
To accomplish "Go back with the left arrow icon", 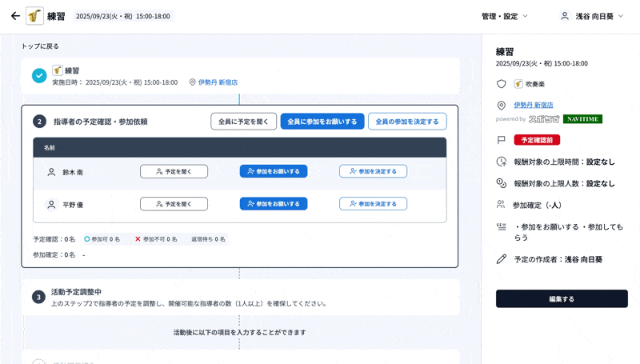I will coord(15,16).
